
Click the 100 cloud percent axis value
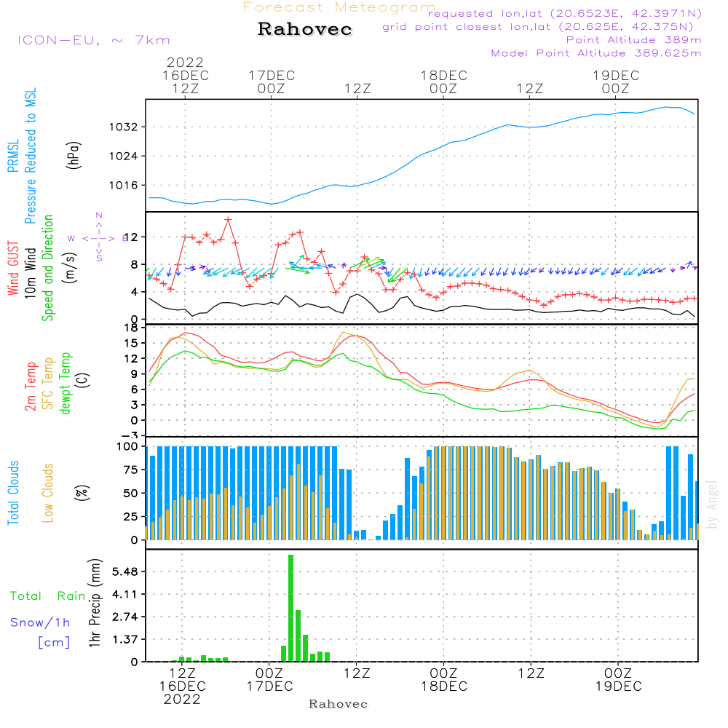(x=127, y=447)
